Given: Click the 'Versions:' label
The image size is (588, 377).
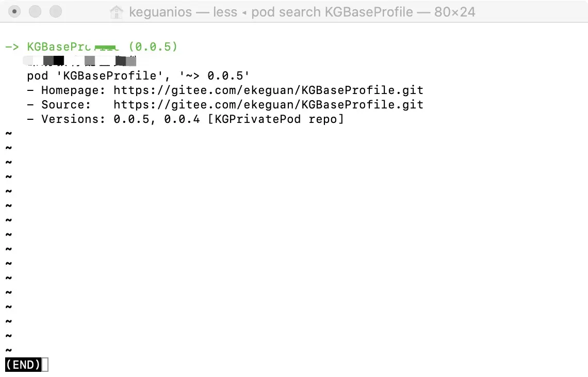Looking at the screenshot, I should point(73,119).
